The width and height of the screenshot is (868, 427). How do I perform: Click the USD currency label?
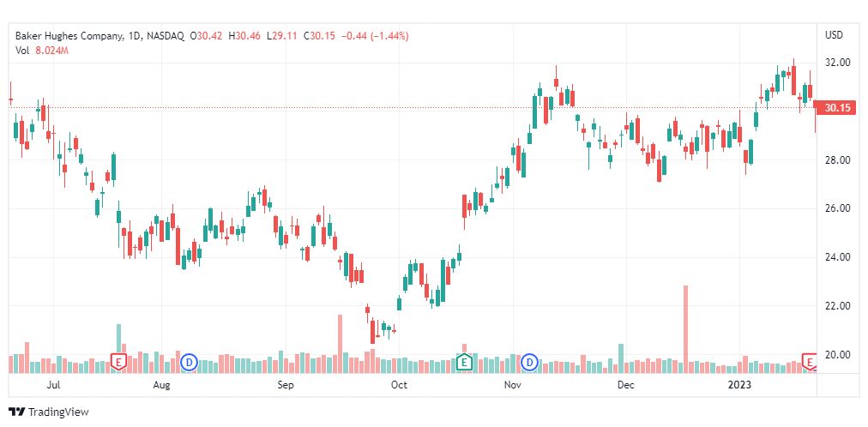point(835,35)
